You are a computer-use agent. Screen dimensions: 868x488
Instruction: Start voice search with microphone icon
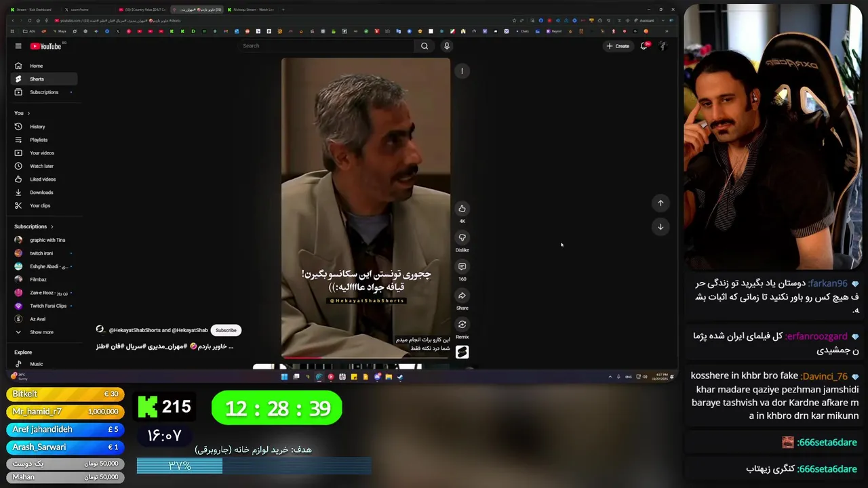click(447, 46)
